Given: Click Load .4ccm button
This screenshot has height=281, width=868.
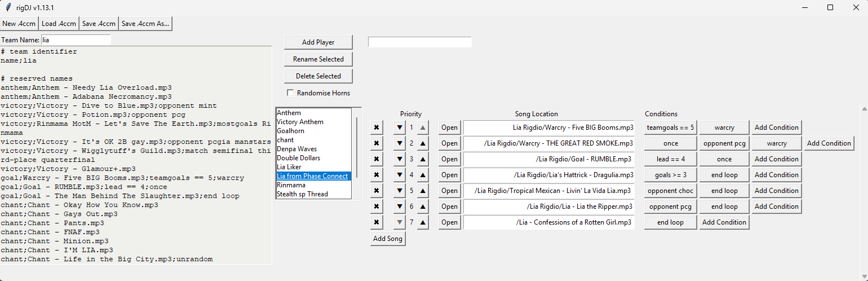Looking at the screenshot, I should point(59,24).
